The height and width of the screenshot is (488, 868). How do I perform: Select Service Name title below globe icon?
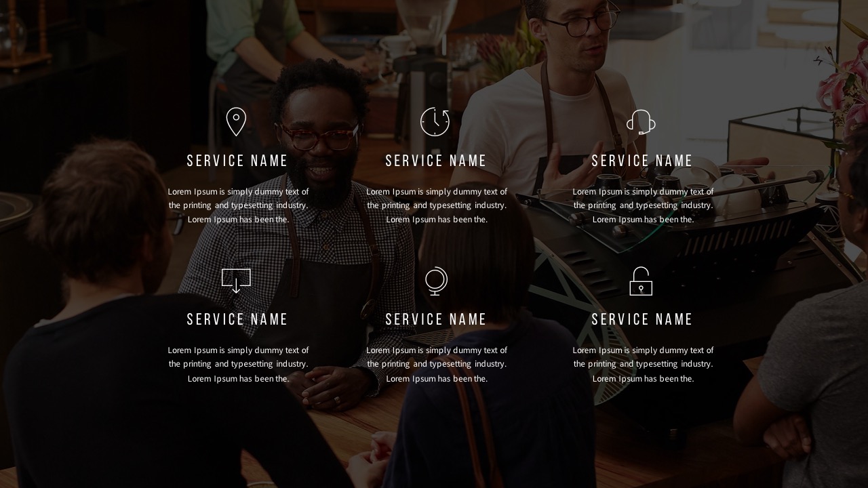pyautogui.click(x=436, y=320)
